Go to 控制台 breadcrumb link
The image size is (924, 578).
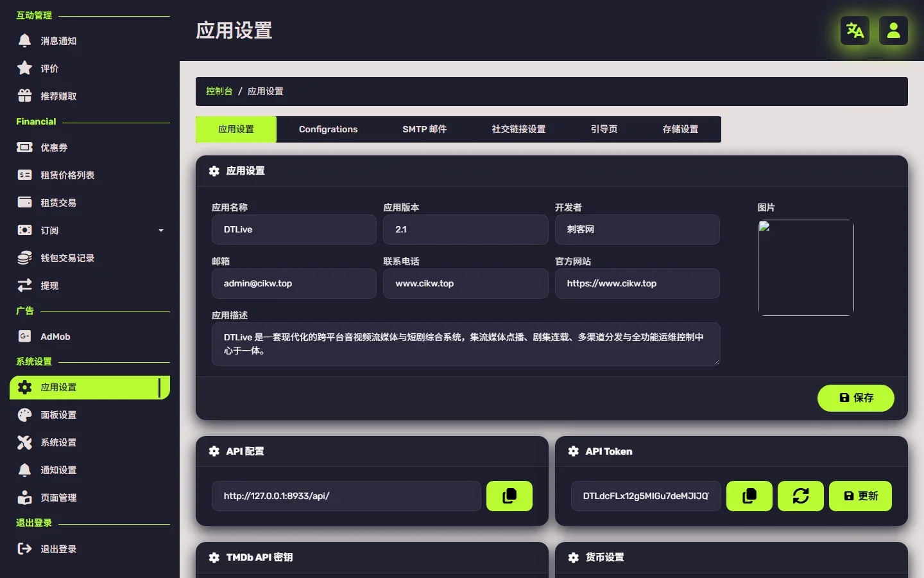(219, 91)
